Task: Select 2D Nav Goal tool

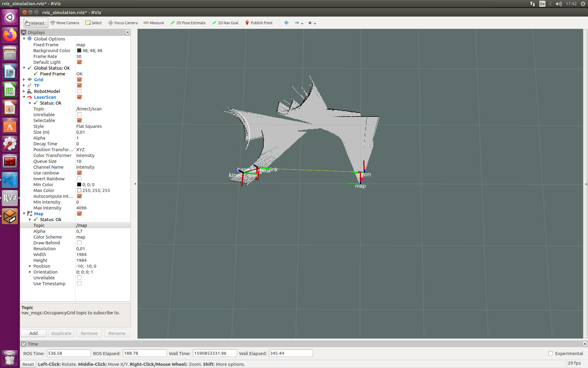Action: tap(225, 23)
